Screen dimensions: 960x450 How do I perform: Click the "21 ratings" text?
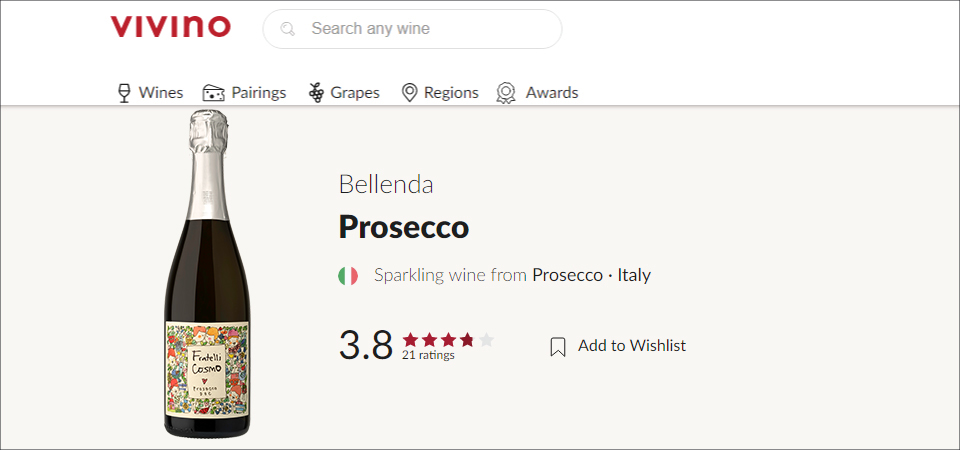tap(428, 355)
